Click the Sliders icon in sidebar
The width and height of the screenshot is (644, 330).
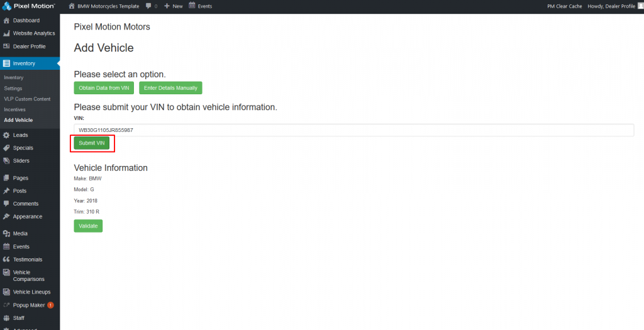[6, 161]
